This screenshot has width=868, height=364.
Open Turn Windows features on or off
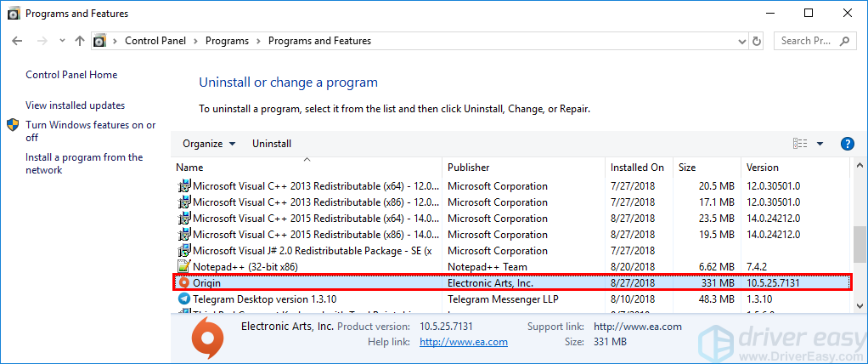pyautogui.click(x=91, y=131)
